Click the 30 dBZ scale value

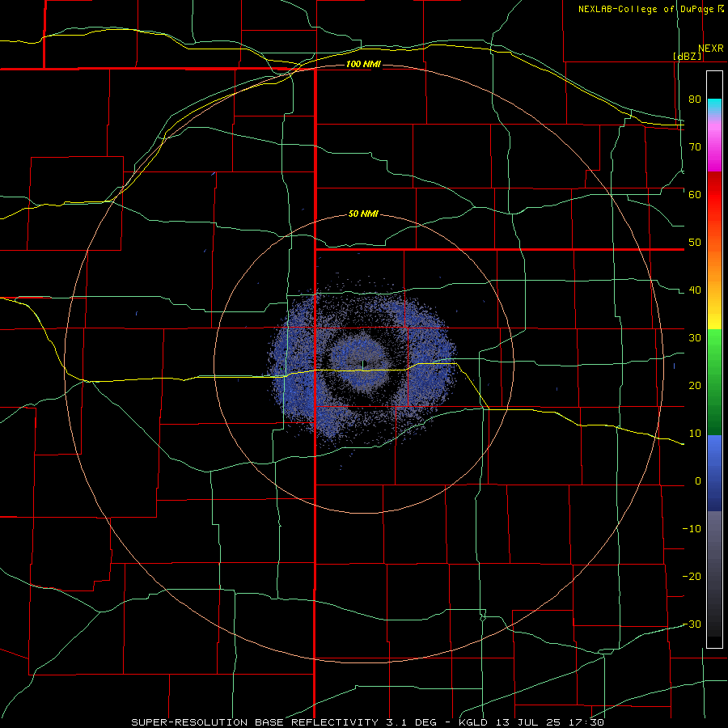(695, 338)
